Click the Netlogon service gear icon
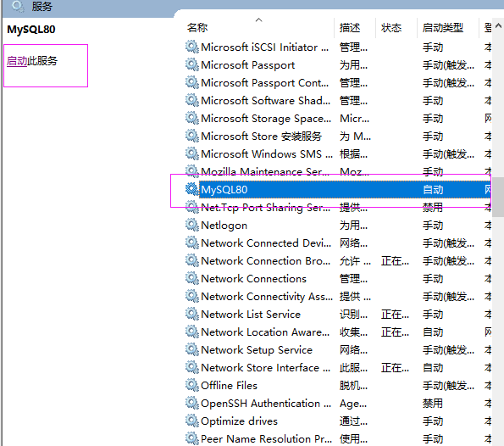This screenshot has height=446, width=504. pyautogui.click(x=192, y=225)
